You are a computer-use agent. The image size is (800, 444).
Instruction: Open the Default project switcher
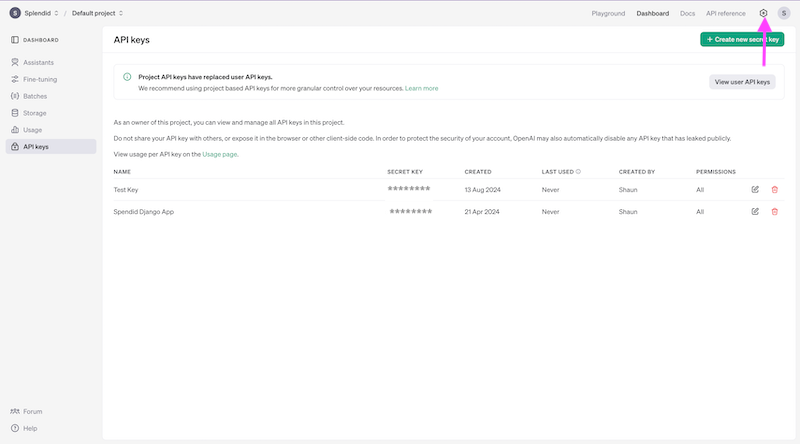point(97,13)
